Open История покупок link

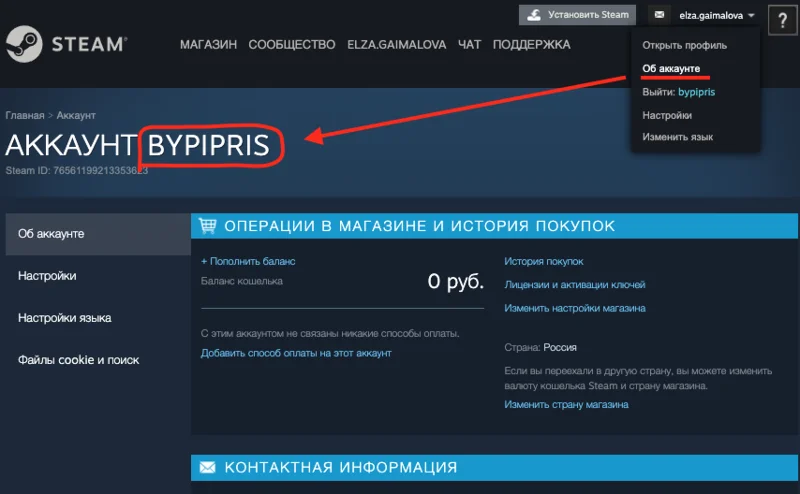click(x=544, y=261)
